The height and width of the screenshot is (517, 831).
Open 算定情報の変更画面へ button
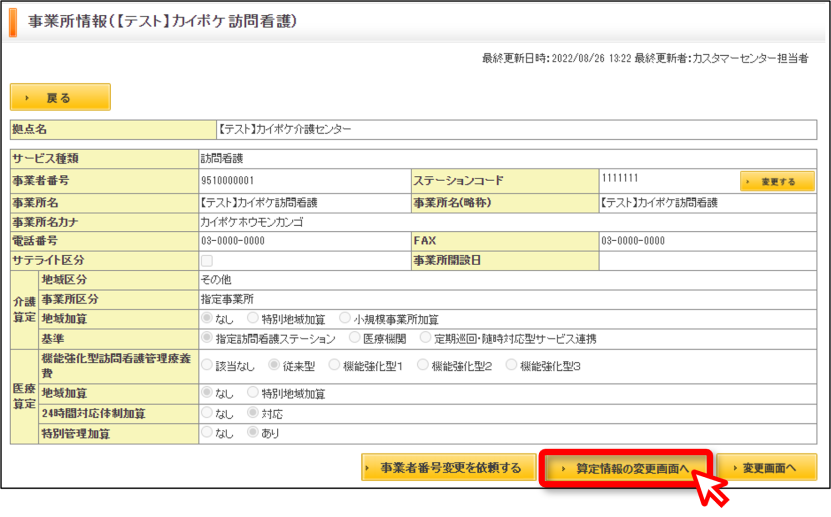625,468
